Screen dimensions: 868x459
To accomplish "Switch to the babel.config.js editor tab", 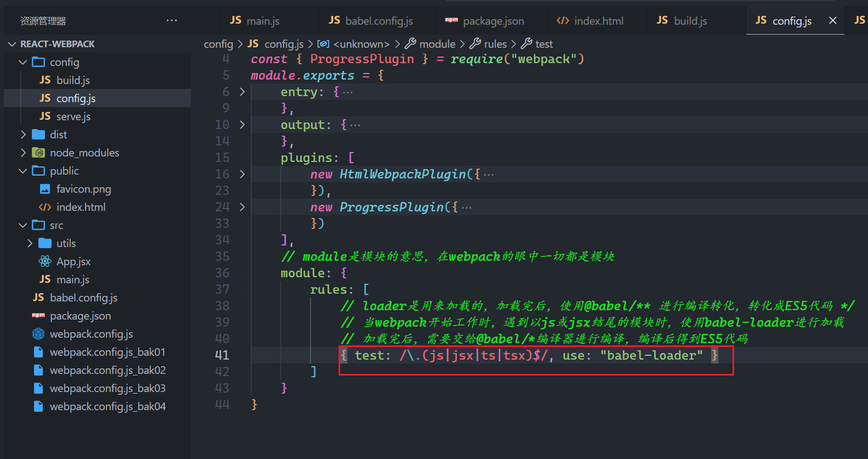I will [378, 21].
